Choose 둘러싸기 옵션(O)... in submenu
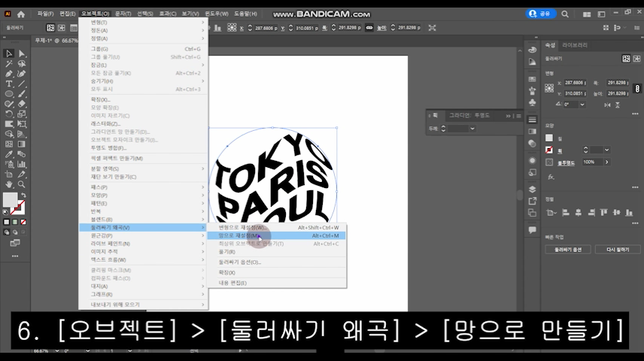This screenshot has width=644, height=361. click(276, 262)
